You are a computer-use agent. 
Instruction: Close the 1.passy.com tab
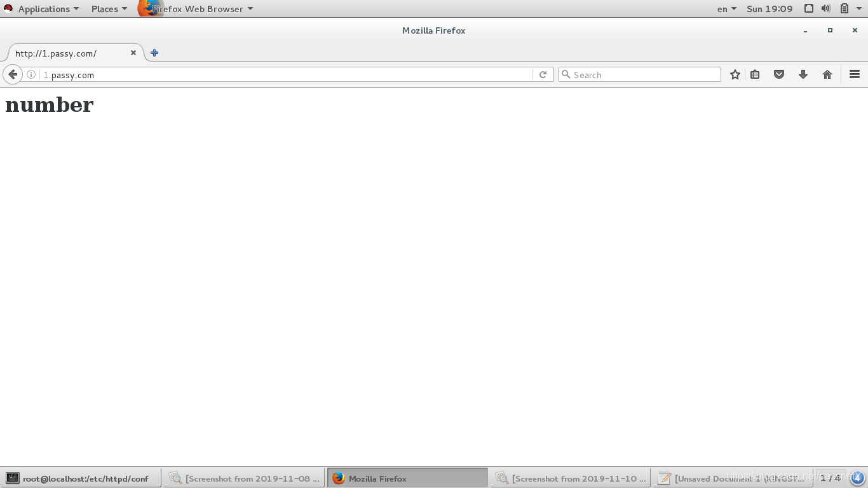[133, 53]
